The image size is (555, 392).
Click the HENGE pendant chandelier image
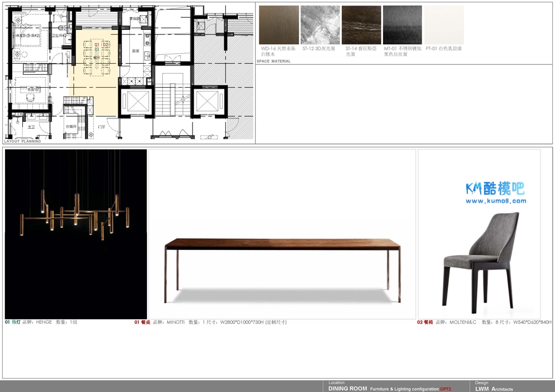[76, 233]
